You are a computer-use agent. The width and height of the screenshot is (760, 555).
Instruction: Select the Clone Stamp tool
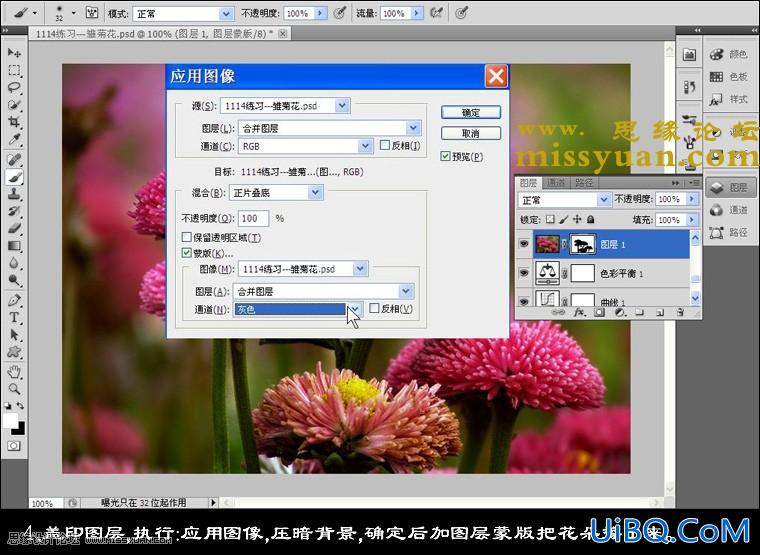point(14,194)
